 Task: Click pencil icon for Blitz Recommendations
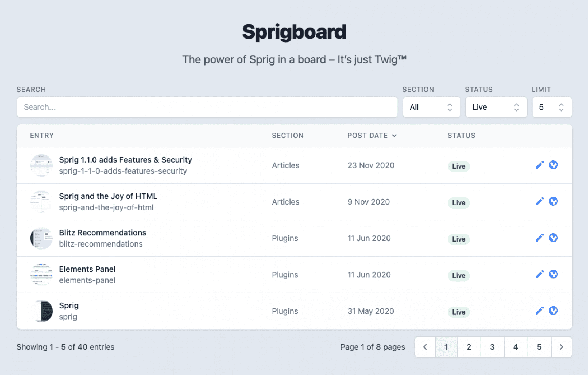[x=540, y=238]
